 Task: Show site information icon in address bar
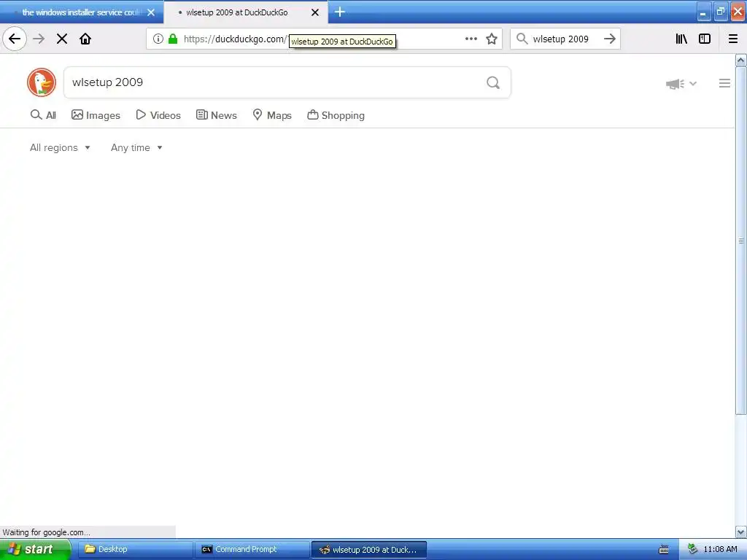(x=158, y=39)
